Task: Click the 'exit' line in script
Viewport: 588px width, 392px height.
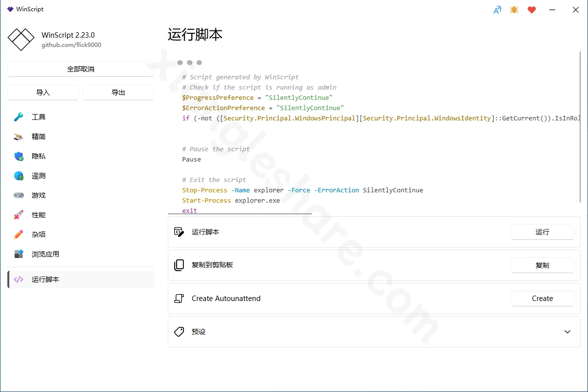Action: (x=189, y=210)
